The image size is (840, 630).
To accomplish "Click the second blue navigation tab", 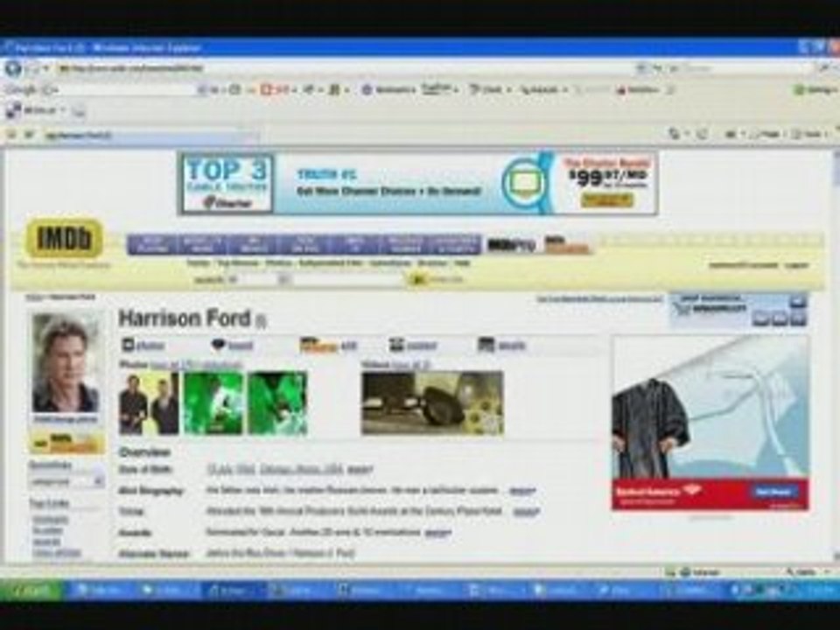I will 202,245.
